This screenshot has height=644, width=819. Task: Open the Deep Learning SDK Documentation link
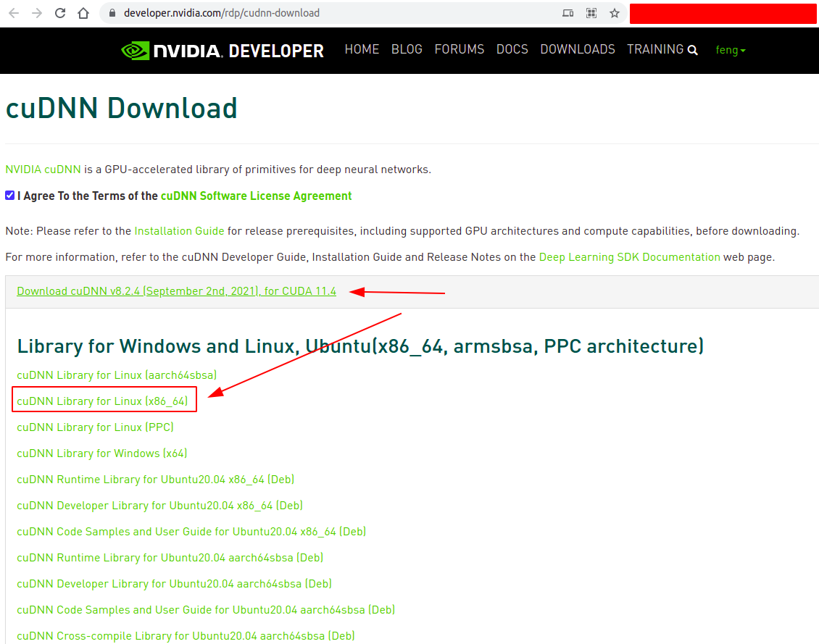(x=629, y=257)
